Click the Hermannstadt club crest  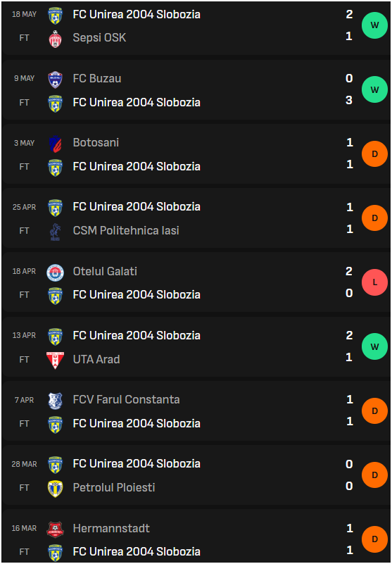tap(55, 529)
